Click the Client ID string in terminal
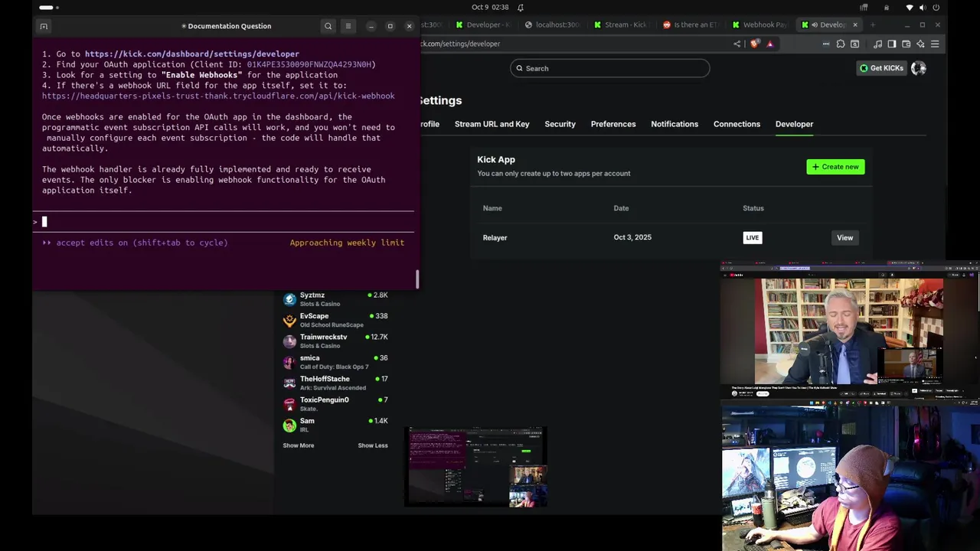 [x=309, y=64]
